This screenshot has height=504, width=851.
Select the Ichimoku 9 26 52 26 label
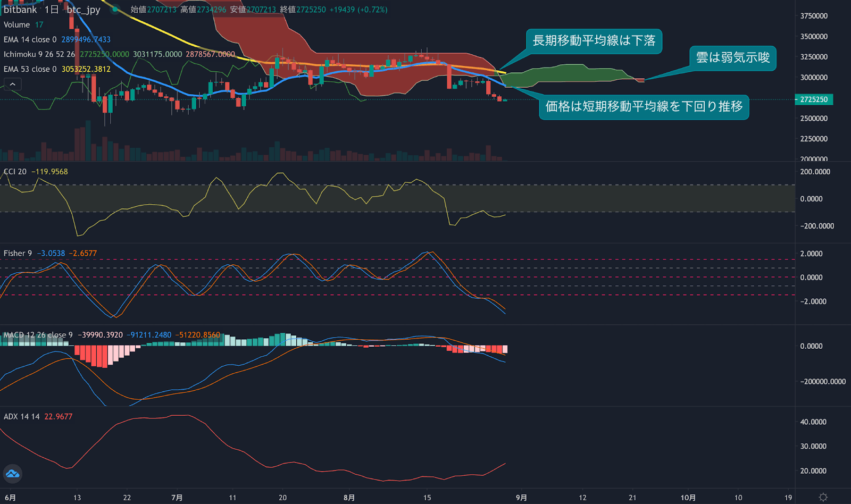click(x=39, y=54)
